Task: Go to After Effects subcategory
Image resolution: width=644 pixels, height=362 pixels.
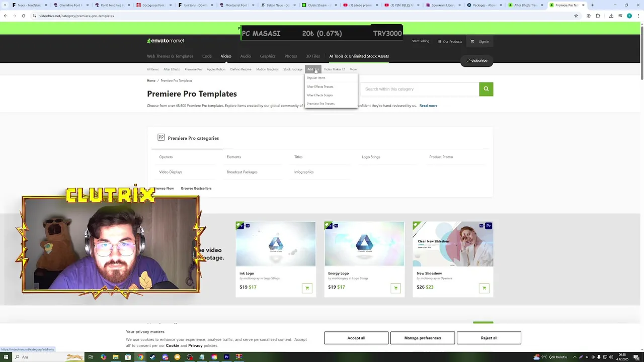Action: [172, 69]
